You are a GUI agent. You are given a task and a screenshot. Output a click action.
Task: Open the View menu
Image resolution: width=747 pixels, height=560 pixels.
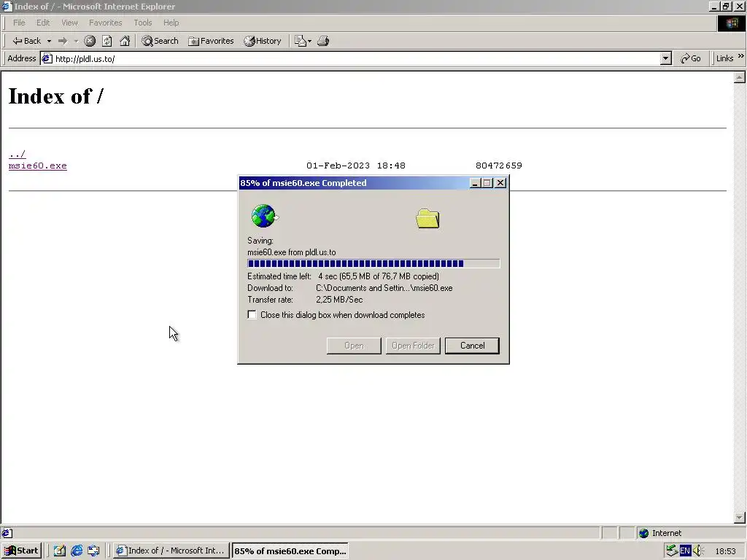click(69, 23)
